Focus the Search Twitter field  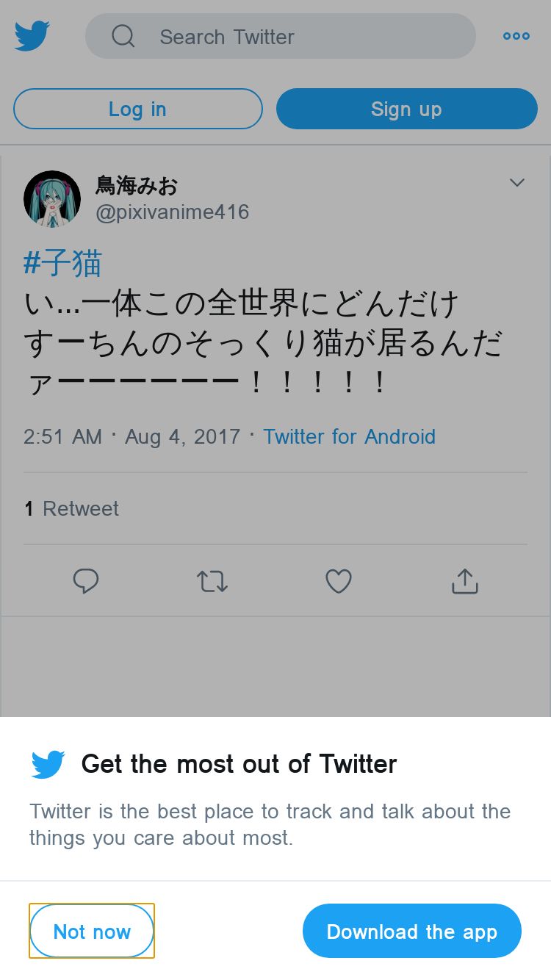[281, 36]
